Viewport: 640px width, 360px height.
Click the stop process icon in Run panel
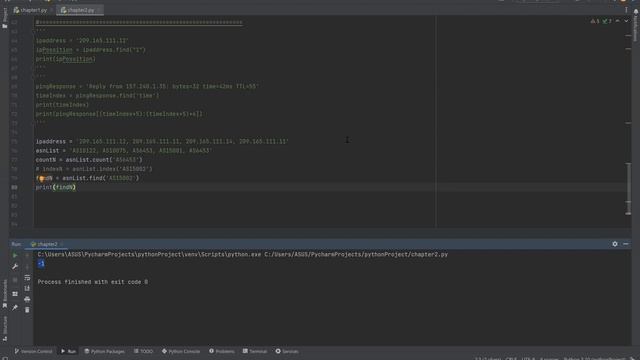pyautogui.click(x=15, y=280)
